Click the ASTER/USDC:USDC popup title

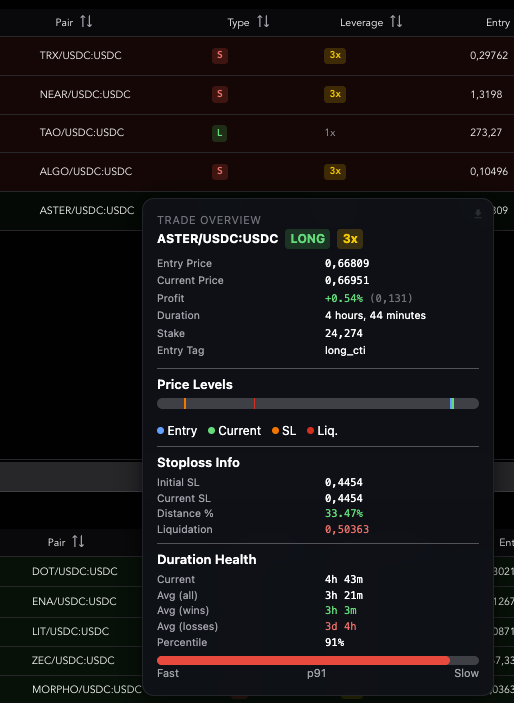click(218, 239)
